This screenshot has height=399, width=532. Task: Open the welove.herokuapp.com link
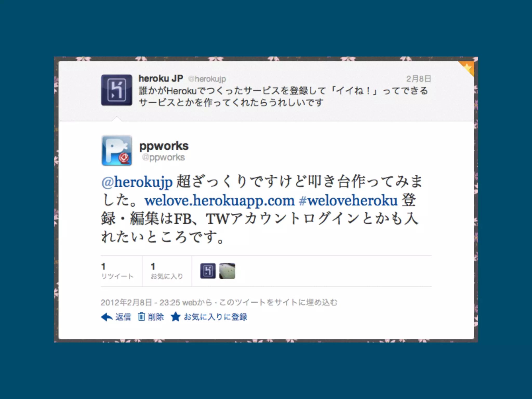(x=220, y=201)
